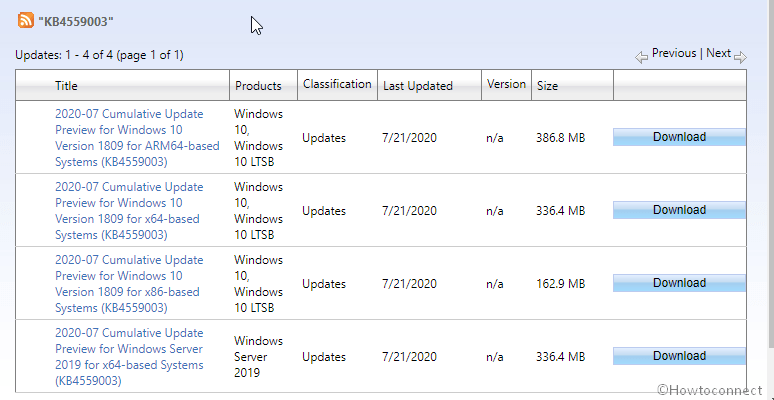Select the 336.4 MB size in Server 2019 row
The image size is (774, 400).
click(x=561, y=357)
